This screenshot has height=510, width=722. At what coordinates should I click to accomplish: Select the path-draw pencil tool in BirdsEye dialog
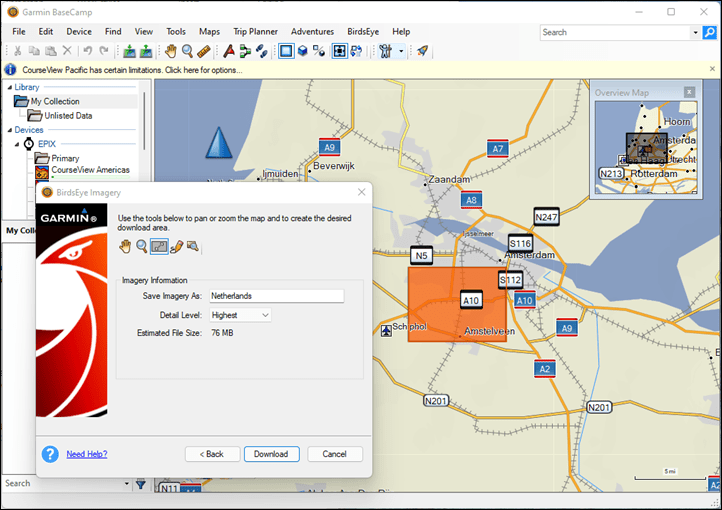click(176, 247)
